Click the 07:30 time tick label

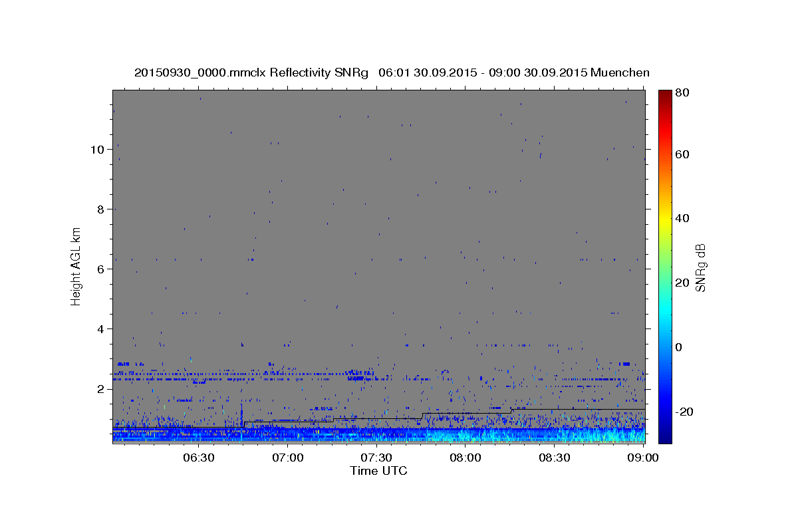376,458
